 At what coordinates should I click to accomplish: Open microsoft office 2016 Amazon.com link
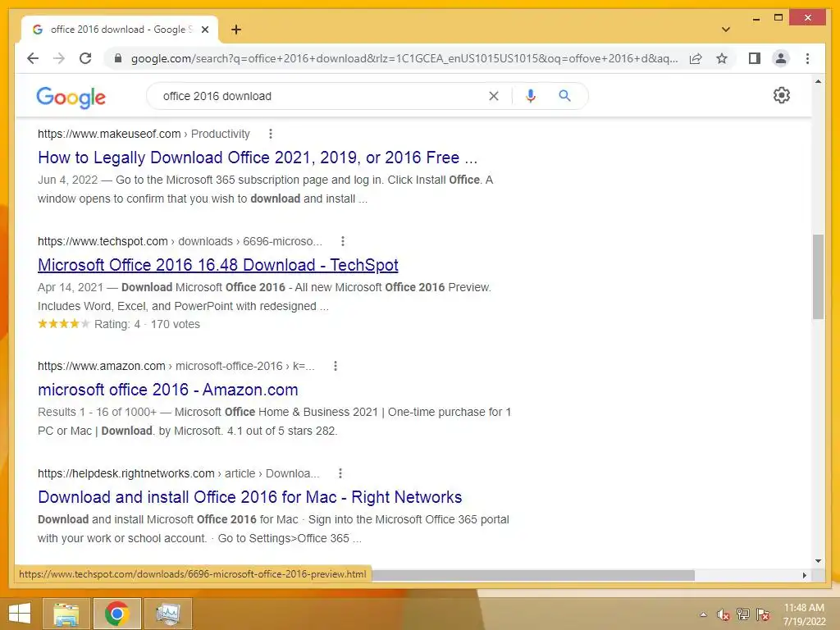[x=167, y=390]
